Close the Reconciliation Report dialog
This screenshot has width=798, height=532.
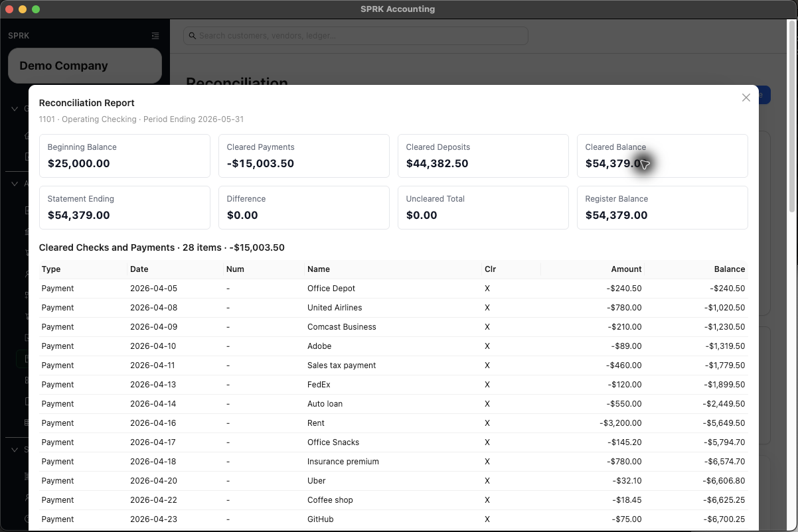click(746, 98)
